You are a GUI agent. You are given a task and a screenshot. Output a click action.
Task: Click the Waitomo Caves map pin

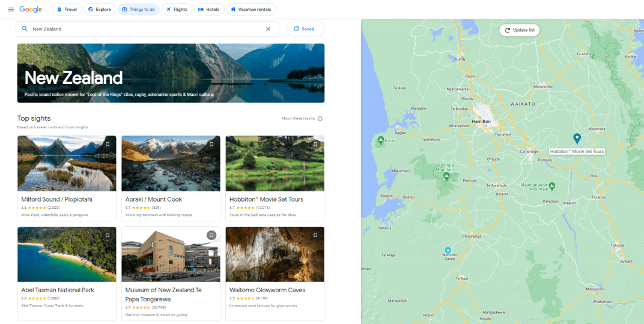[448, 250]
